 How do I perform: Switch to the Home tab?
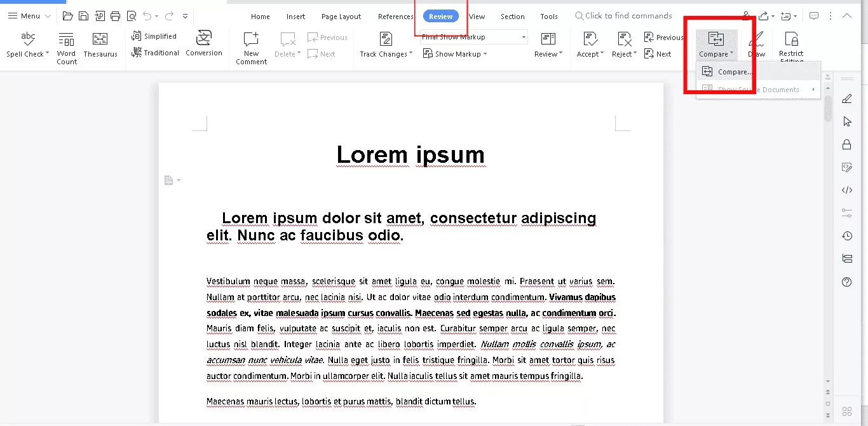(261, 17)
